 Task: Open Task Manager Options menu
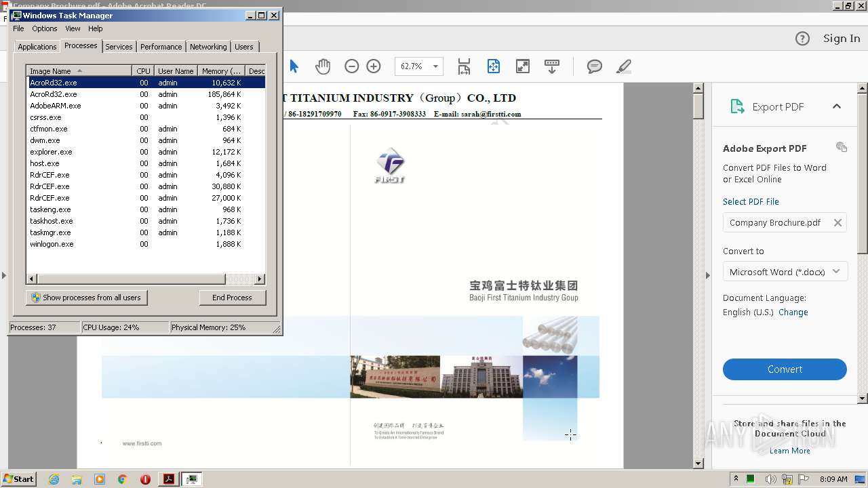click(x=45, y=28)
